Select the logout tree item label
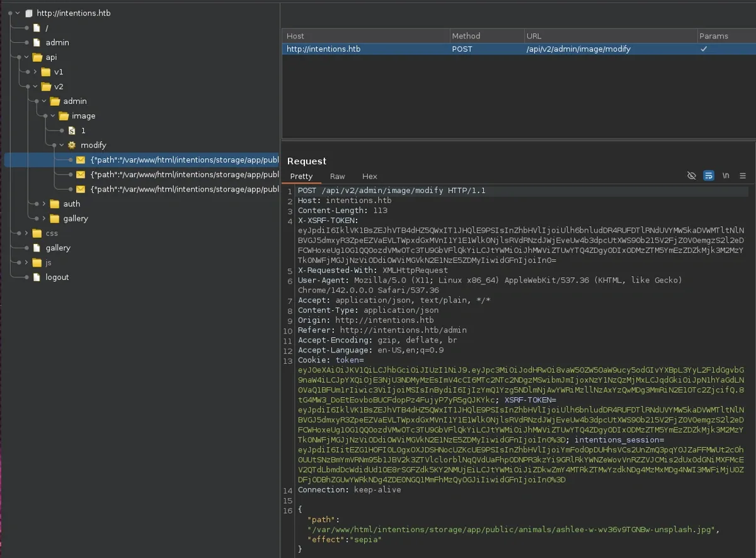756x558 pixels. point(57,277)
